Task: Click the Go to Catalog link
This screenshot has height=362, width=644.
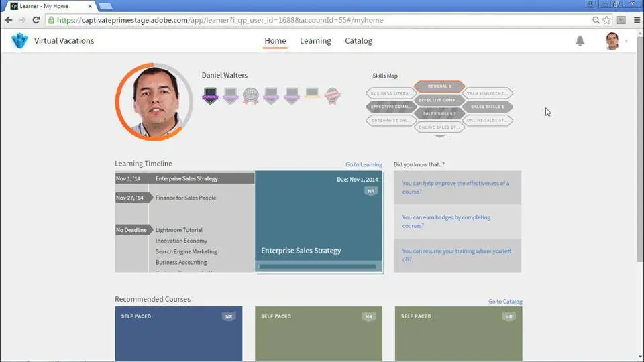Action: (x=505, y=301)
